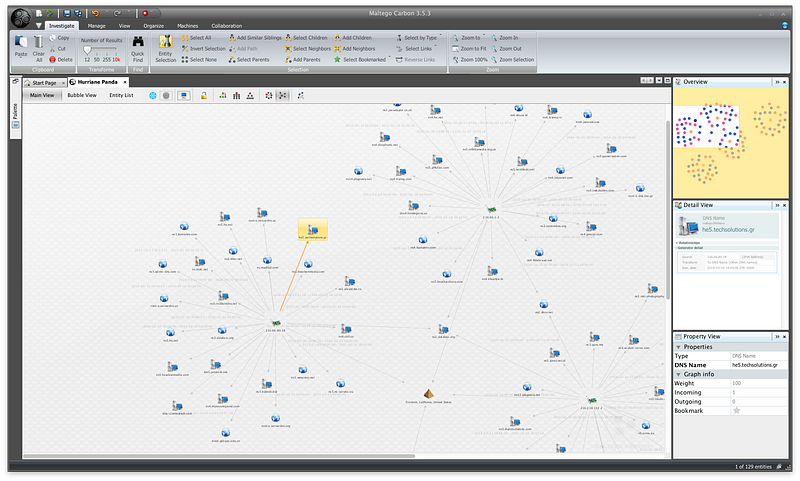
Task: Click the red record button in title bar
Action: tap(145, 13)
